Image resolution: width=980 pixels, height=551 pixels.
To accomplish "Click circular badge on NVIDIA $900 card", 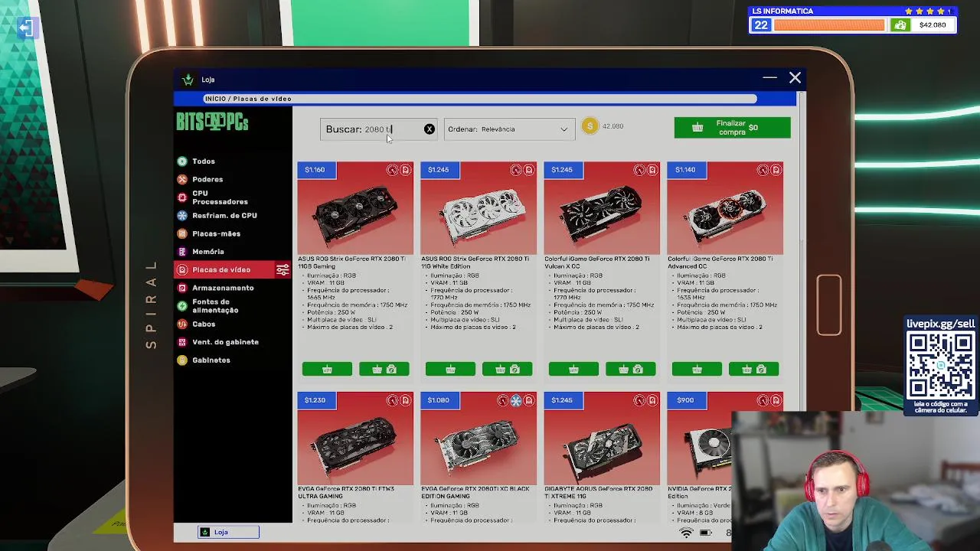I will [x=763, y=400].
